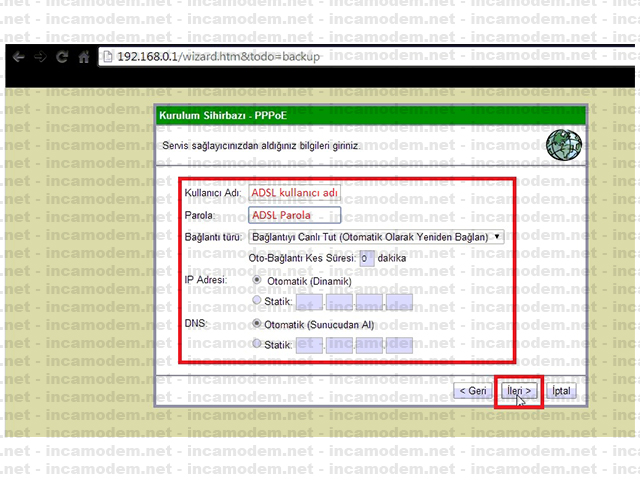Click the İptal cancel button
The image size is (640, 480).
coord(561,391)
